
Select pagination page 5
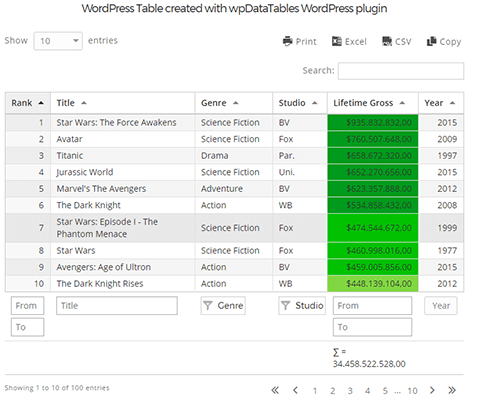tap(385, 391)
